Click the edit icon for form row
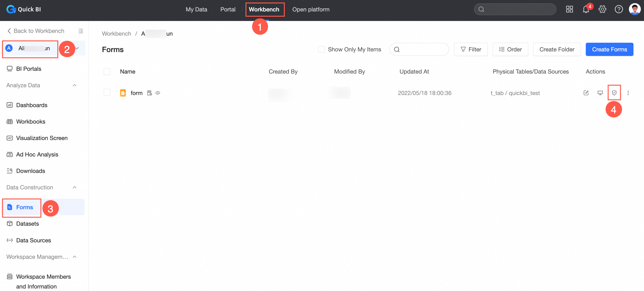 point(586,93)
